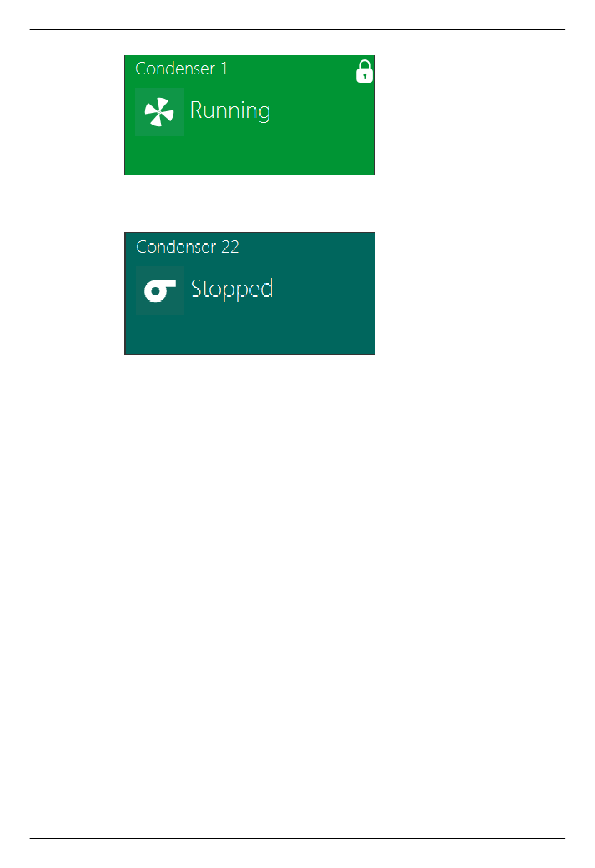Click the green tile area right of Running
595x868 pixels.
pos(323,111)
